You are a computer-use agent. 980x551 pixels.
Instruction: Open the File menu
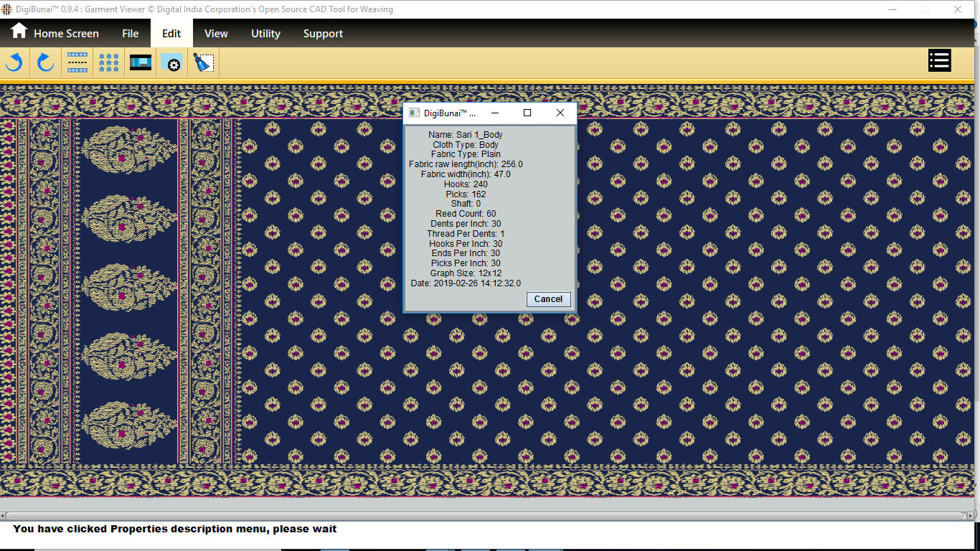point(130,34)
